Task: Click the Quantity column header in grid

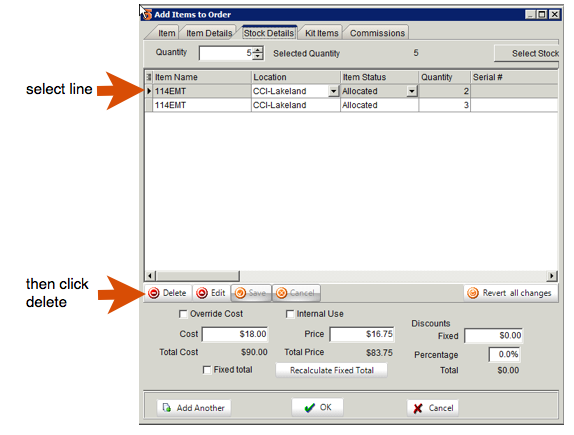Action: (x=444, y=77)
